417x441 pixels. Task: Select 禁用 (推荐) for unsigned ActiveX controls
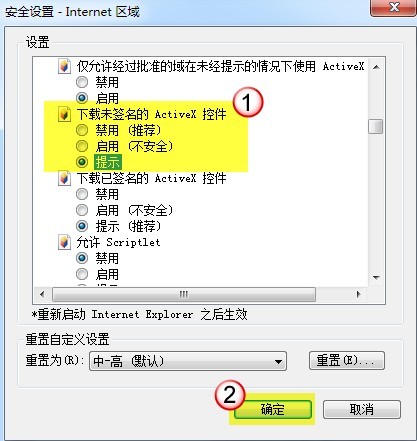click(x=82, y=130)
